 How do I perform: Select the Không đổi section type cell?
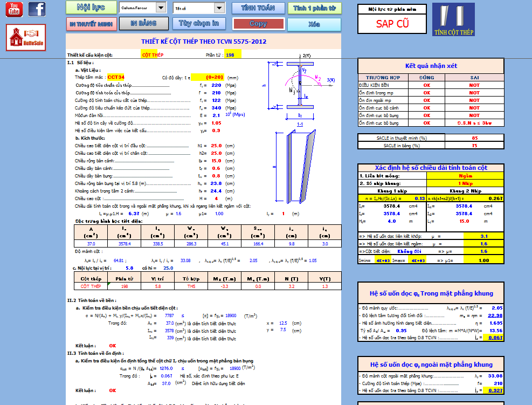(x=409, y=251)
